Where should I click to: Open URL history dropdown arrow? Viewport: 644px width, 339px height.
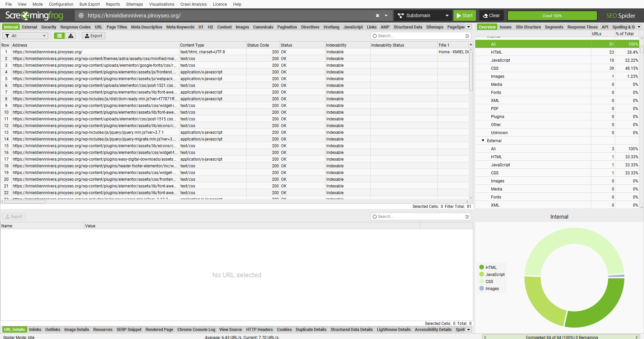386,16
